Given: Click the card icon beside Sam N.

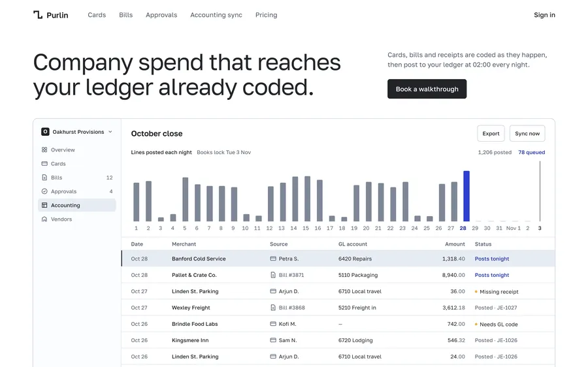Looking at the screenshot, I should pos(273,340).
